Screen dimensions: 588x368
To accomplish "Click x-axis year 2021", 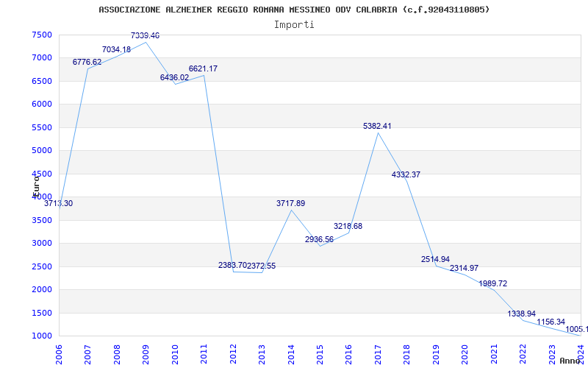I will [x=494, y=355].
